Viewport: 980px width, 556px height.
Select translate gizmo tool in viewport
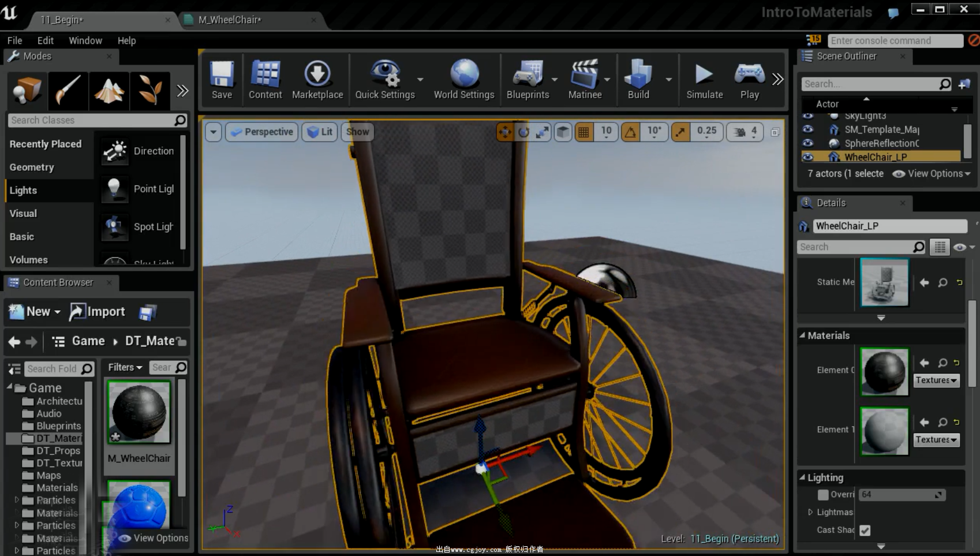click(504, 132)
